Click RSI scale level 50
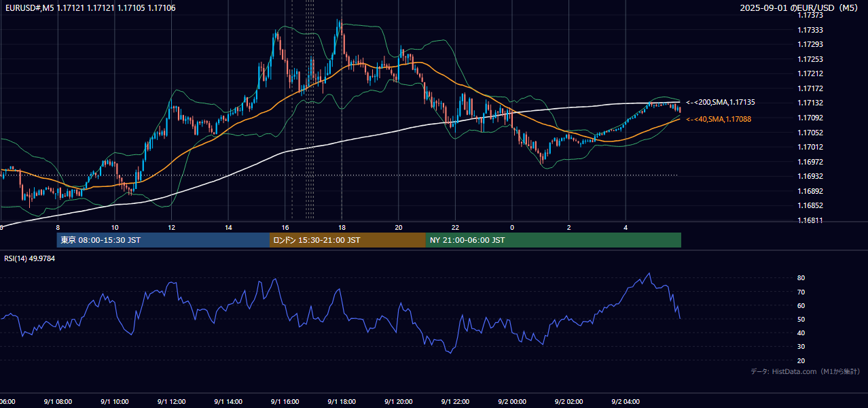This screenshot has height=408, width=868. (801, 319)
